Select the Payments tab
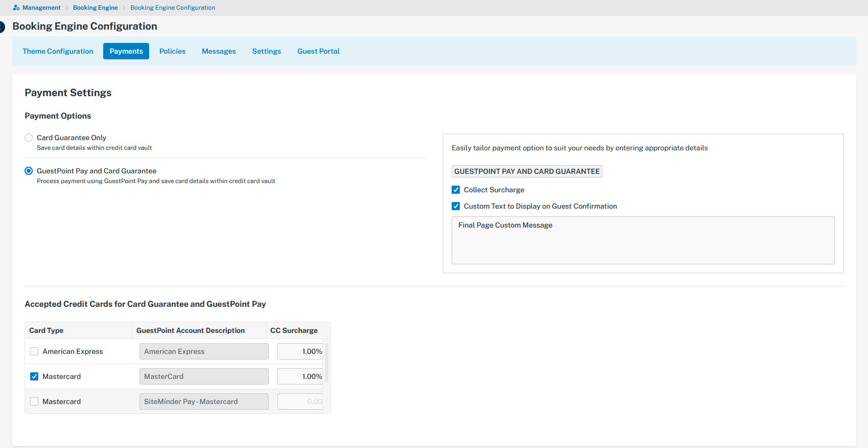 point(126,51)
